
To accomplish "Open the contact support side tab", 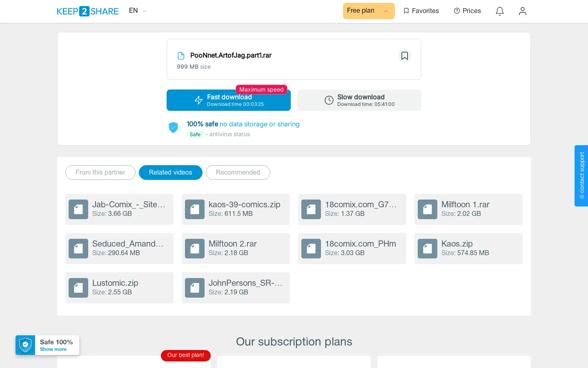I will coord(581,176).
